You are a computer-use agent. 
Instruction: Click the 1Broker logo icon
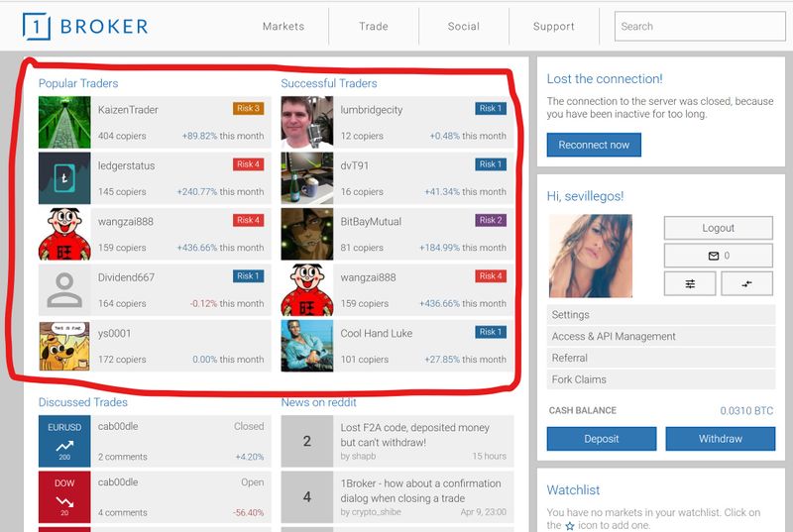click(38, 27)
